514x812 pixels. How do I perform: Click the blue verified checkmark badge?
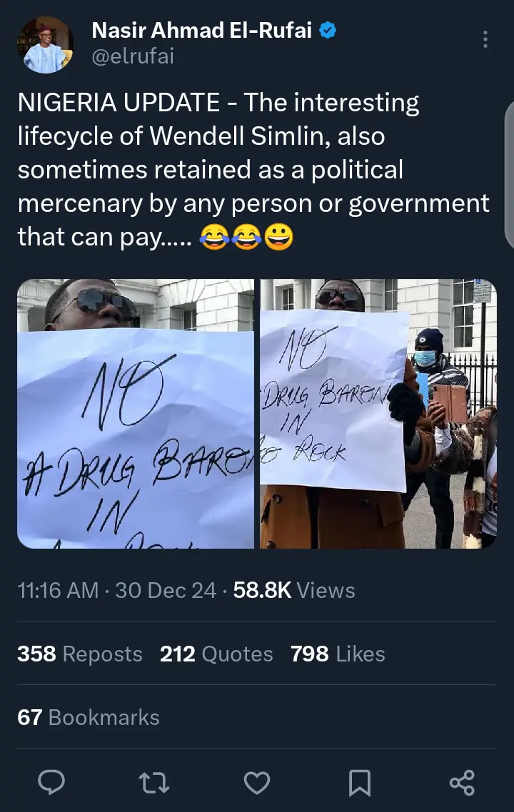click(328, 30)
